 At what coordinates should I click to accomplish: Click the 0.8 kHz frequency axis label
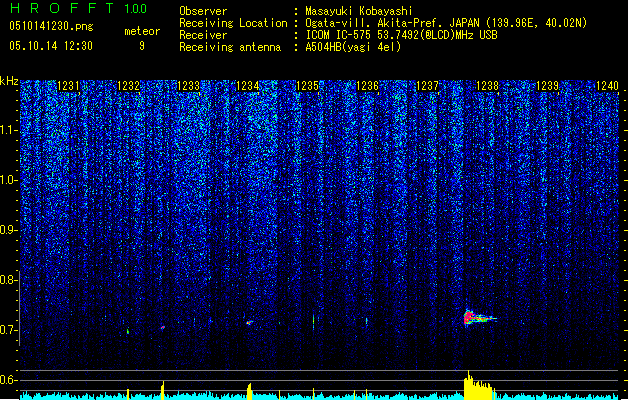pos(9,280)
